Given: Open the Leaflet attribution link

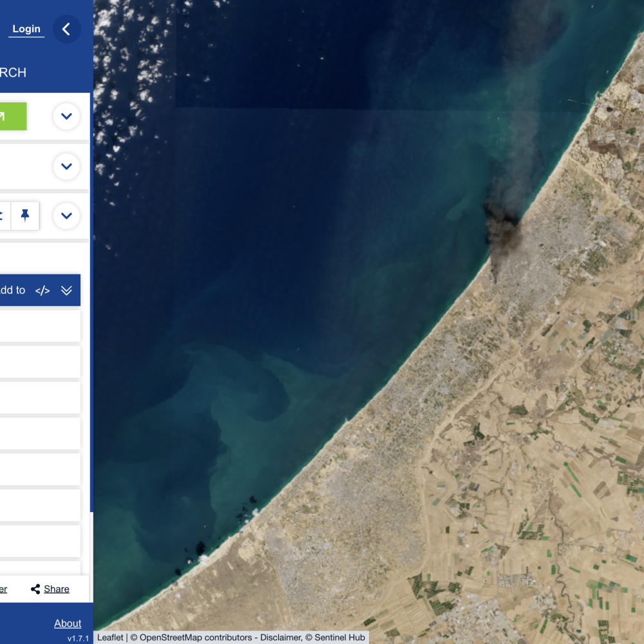Looking at the screenshot, I should 110,638.
